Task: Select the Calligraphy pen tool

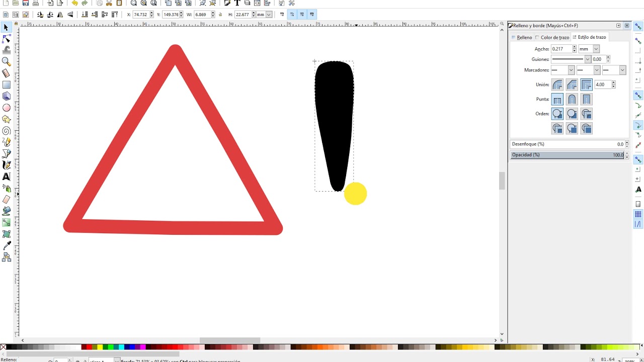Action: click(6, 165)
